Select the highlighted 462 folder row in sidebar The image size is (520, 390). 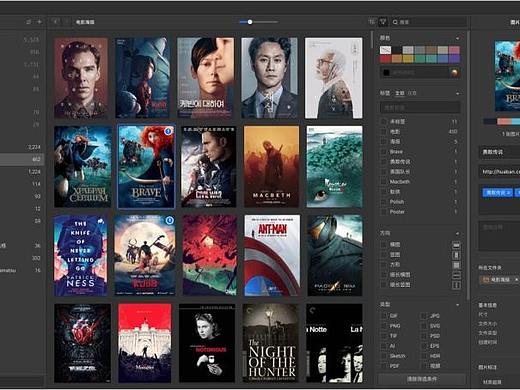[22, 159]
